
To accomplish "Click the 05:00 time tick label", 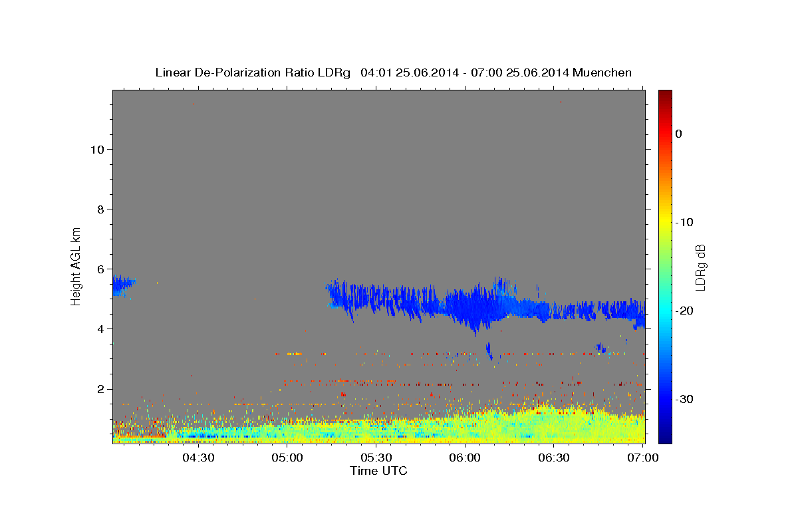I will point(287,458).
